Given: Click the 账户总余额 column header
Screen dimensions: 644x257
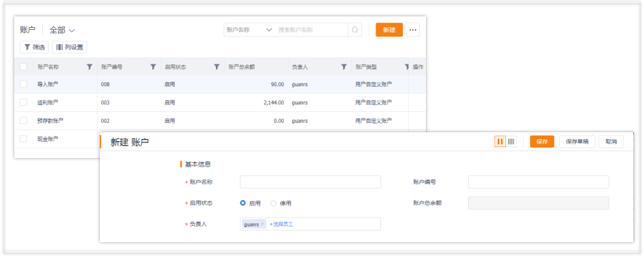Looking at the screenshot, I should 242,67.
